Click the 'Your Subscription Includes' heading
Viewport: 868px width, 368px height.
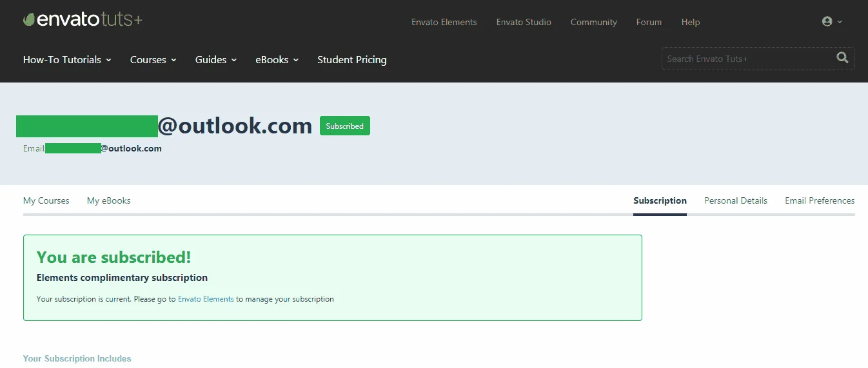tap(77, 358)
